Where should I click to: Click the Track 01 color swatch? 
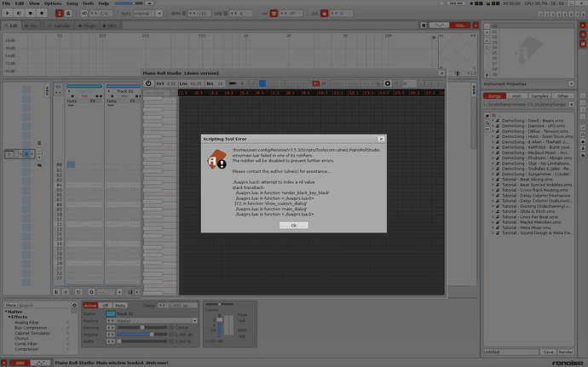pyautogui.click(x=111, y=314)
